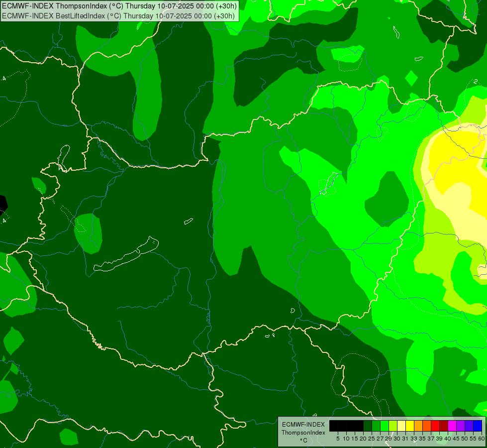
Task: Select the medium green 25–27 legend swatch
Action: pos(376,426)
